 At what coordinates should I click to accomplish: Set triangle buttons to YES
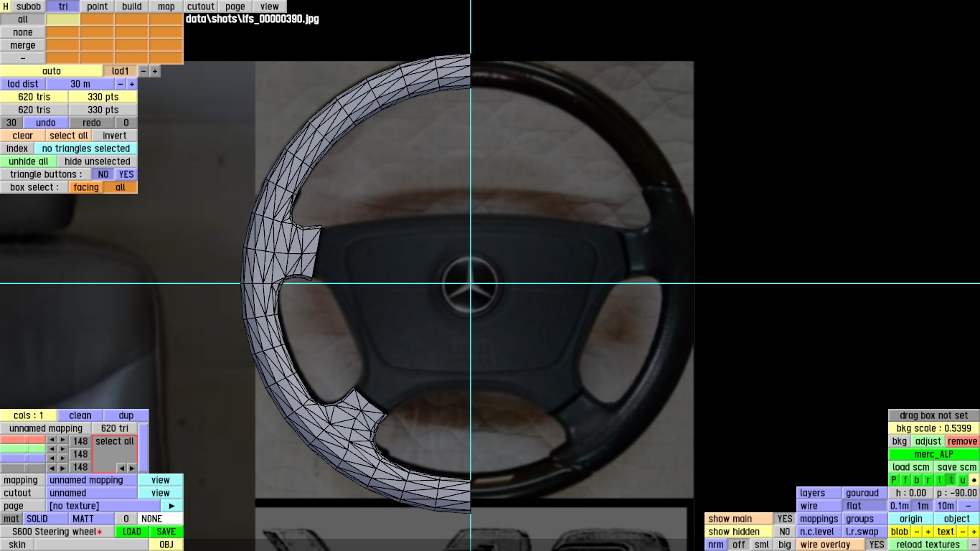126,174
